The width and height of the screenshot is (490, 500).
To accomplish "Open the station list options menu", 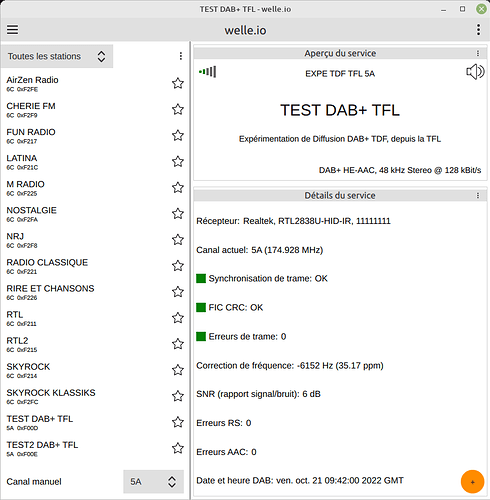I will click(x=181, y=56).
